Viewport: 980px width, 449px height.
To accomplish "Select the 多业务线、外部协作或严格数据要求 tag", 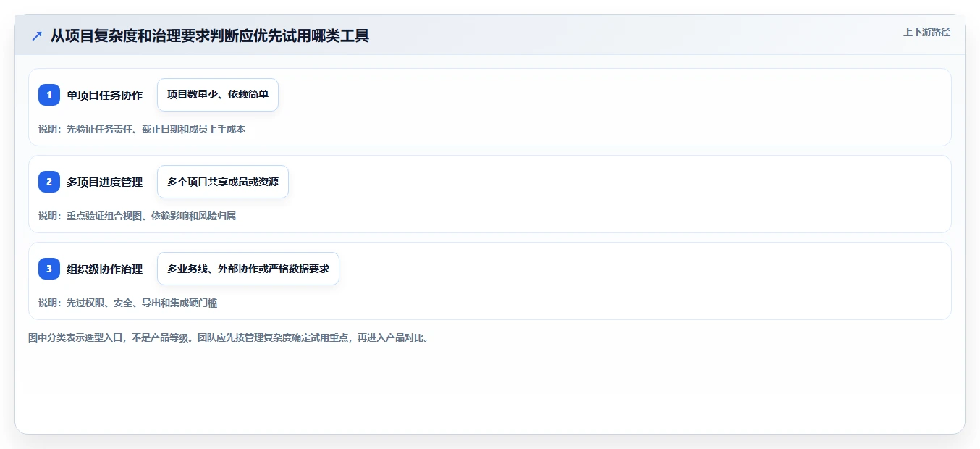I will (248, 269).
